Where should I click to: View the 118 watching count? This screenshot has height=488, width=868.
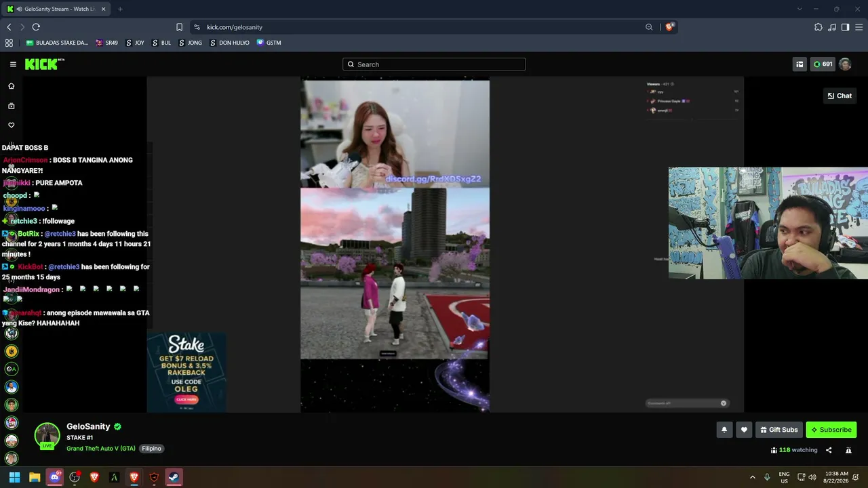tap(794, 450)
